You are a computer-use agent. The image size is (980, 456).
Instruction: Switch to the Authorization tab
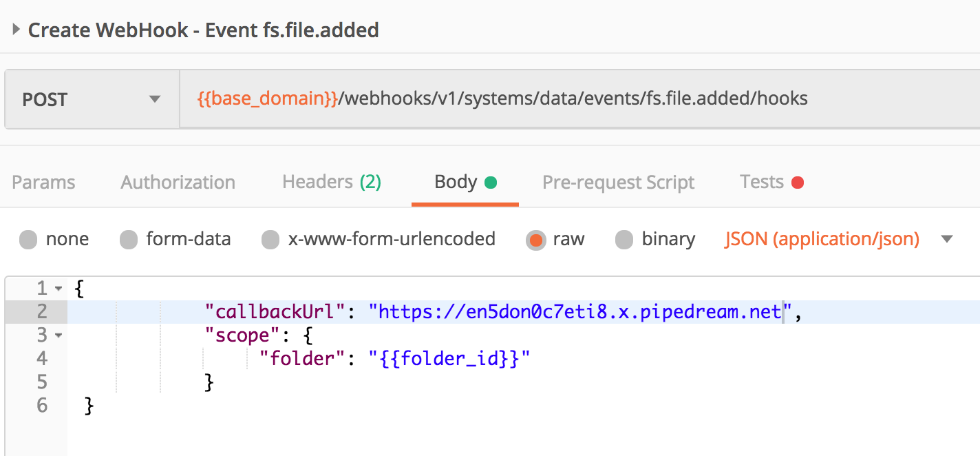click(x=178, y=182)
